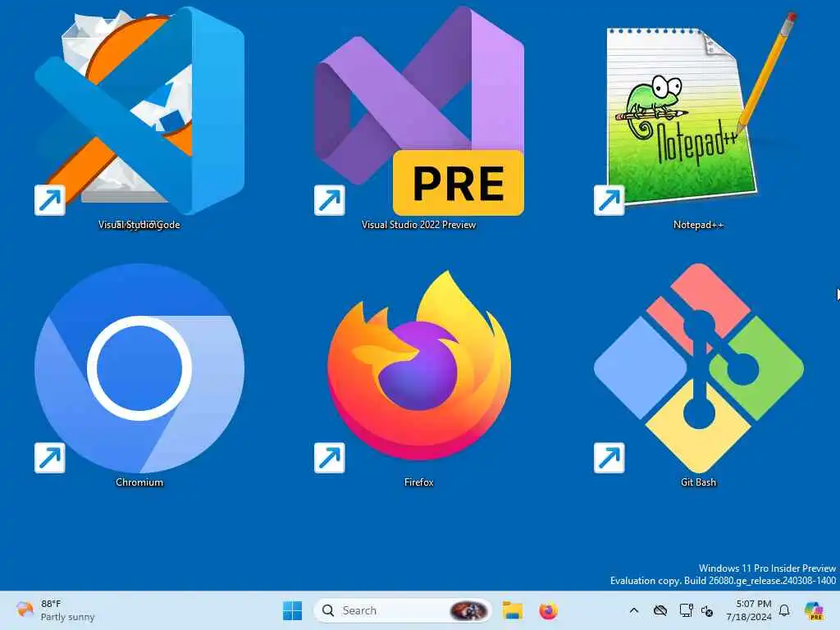Viewport: 840px width, 630px height.
Task: Open the clock showing 5:07 PM
Action: pos(748,610)
